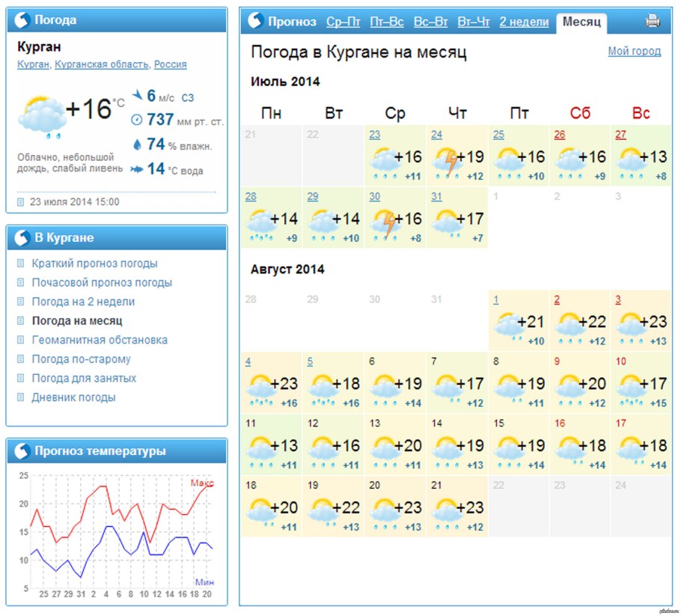Click the Россия country link
The height and width of the screenshot is (616, 681).
click(x=170, y=64)
